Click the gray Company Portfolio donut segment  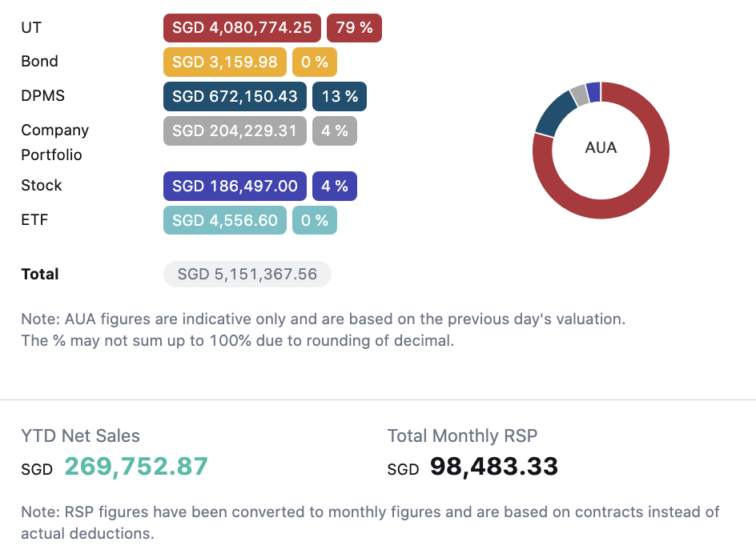click(578, 94)
